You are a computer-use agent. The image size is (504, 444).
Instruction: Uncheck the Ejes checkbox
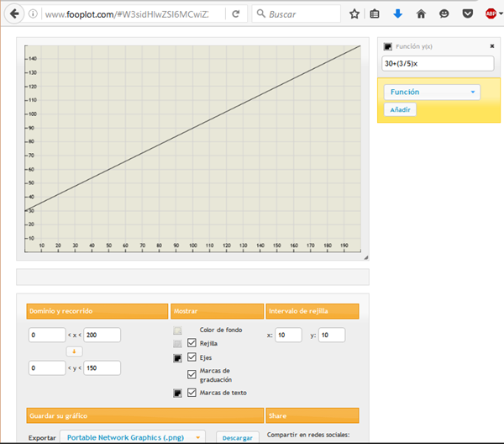pos(192,357)
